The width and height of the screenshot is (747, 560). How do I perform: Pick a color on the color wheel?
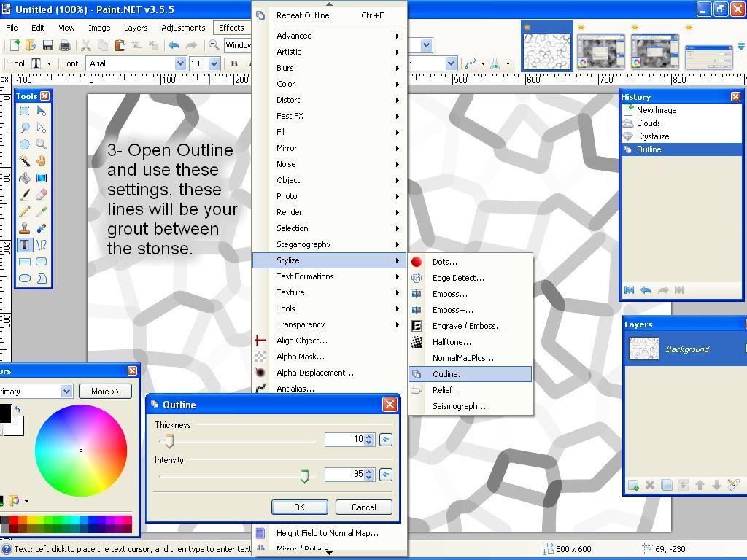pos(81,451)
